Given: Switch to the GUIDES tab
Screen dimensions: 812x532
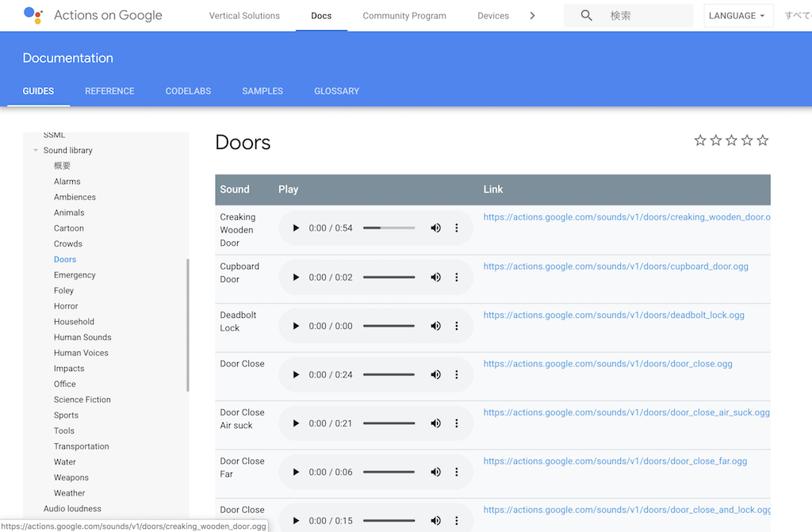Looking at the screenshot, I should (38, 91).
